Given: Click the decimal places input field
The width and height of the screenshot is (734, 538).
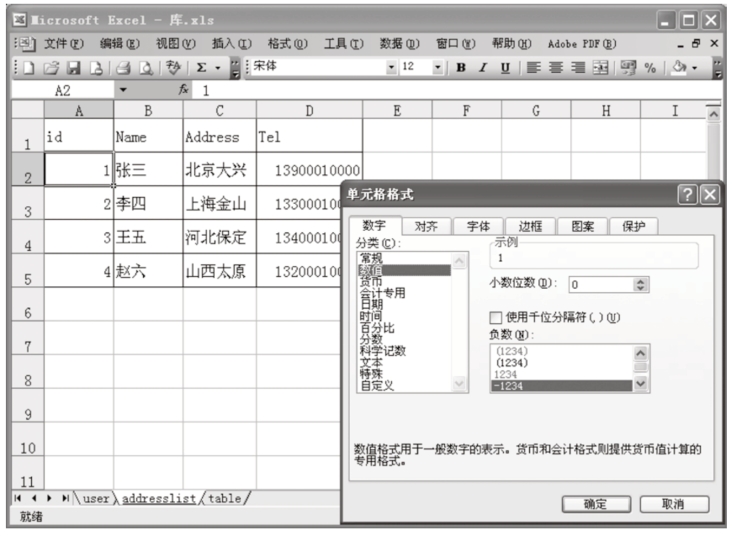Looking at the screenshot, I should point(601,285).
